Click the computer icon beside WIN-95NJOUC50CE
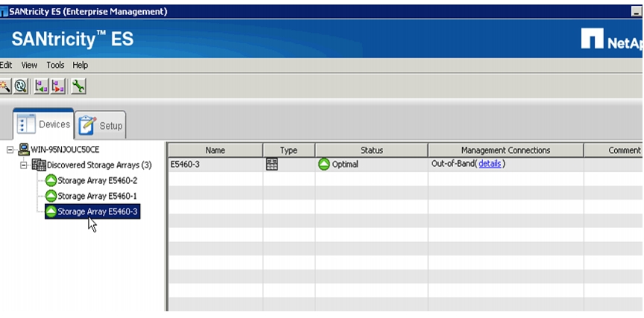Screen dimensions: 644x318 24,150
